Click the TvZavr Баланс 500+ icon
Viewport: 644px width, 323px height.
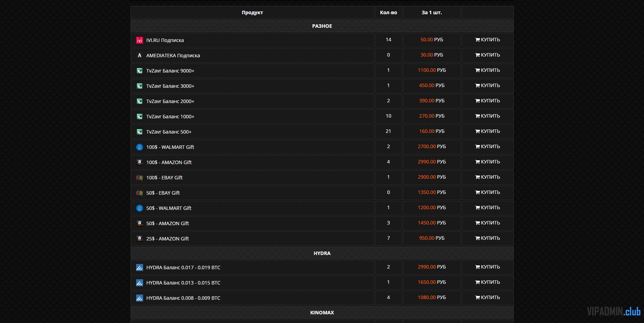[x=139, y=132]
